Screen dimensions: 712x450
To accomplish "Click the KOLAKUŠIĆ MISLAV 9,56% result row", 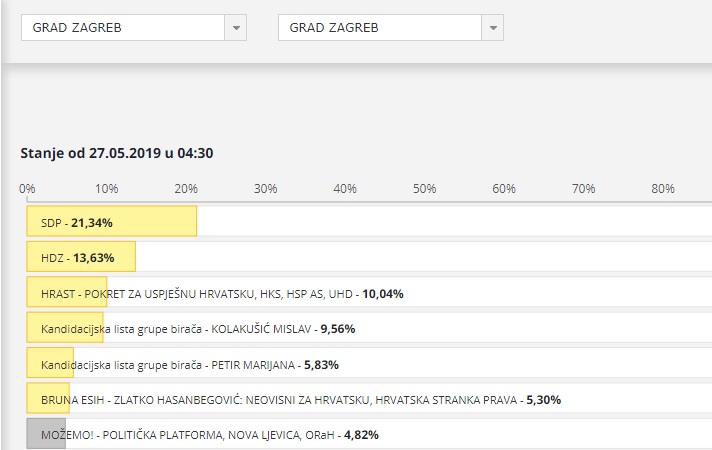I will tap(369, 327).
